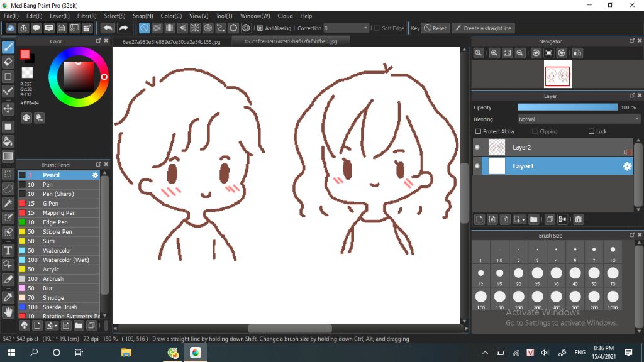Select the Brush tool in left toolbar
644x362 pixels.
click(x=8, y=47)
